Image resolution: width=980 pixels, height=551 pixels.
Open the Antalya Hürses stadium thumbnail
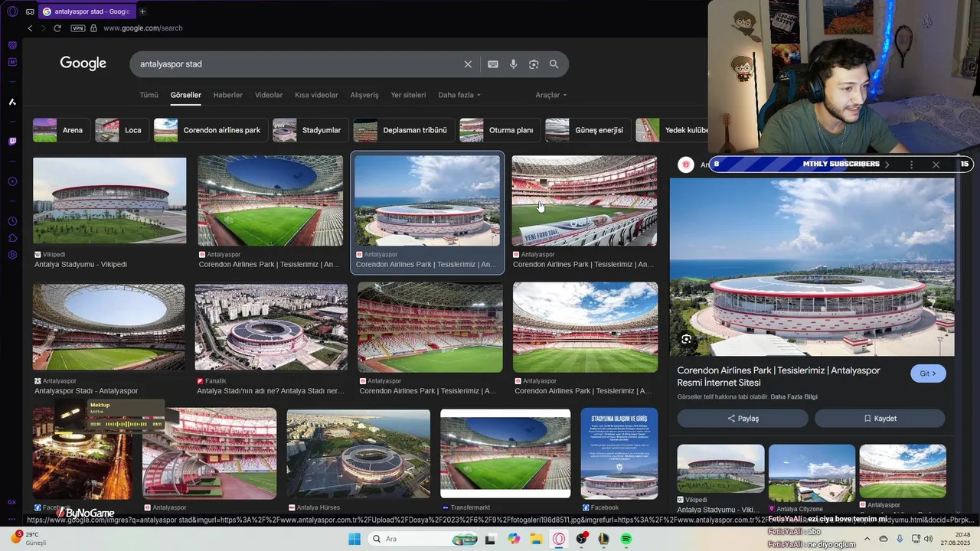click(358, 453)
